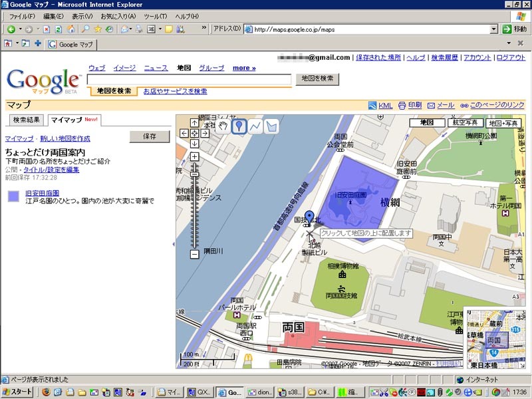The image size is (532, 399).
Task: Open Back button history dropdown arrow
Action: click(x=21, y=29)
